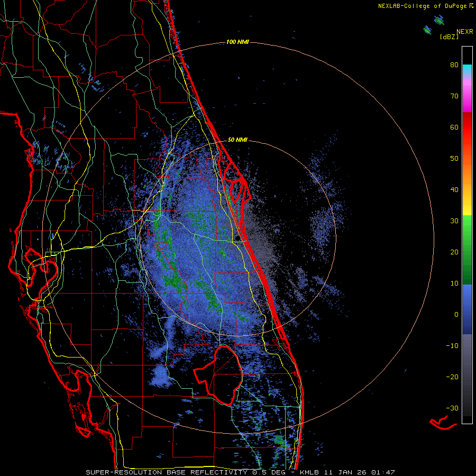Click the gray -20 dBZ color band
This screenshot has width=476, height=476.
coord(467,377)
